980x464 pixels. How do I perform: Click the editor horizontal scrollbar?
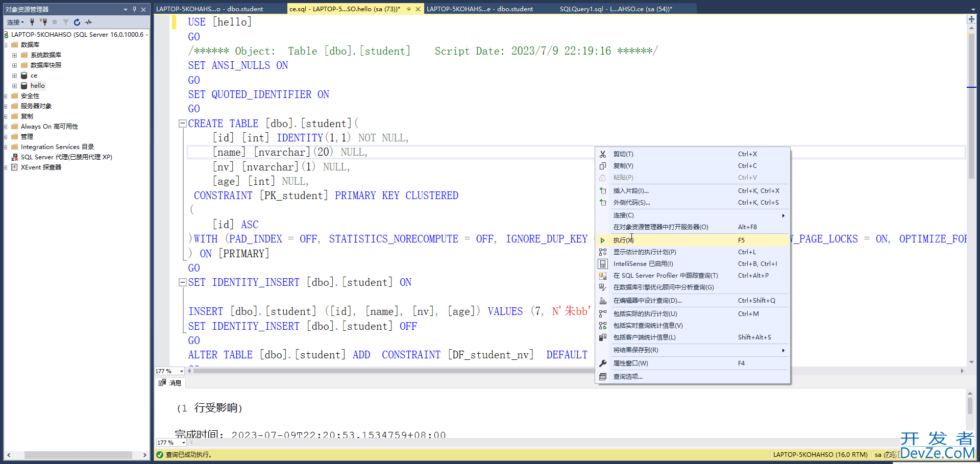[x=576, y=371]
